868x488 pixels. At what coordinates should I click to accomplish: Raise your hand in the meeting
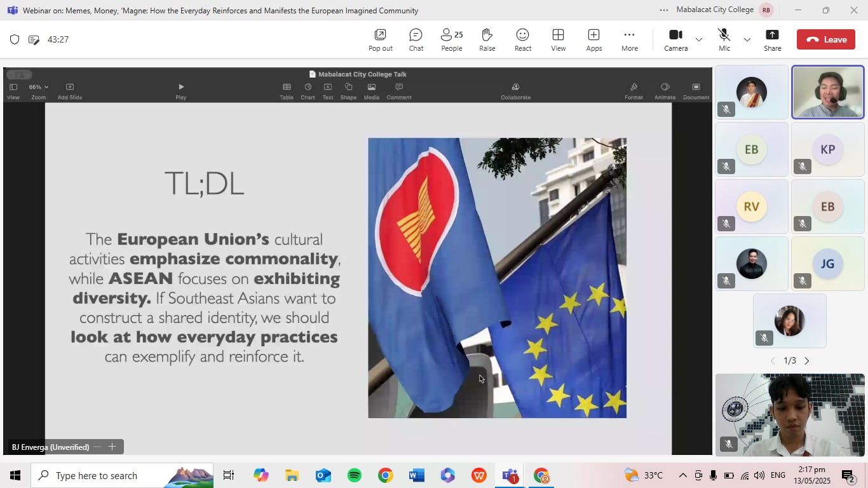click(x=487, y=39)
